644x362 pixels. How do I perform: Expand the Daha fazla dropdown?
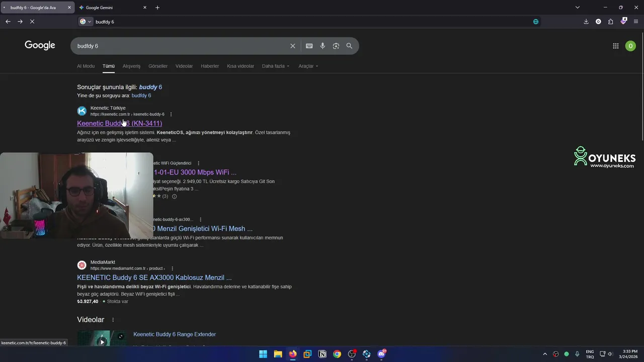(276, 66)
